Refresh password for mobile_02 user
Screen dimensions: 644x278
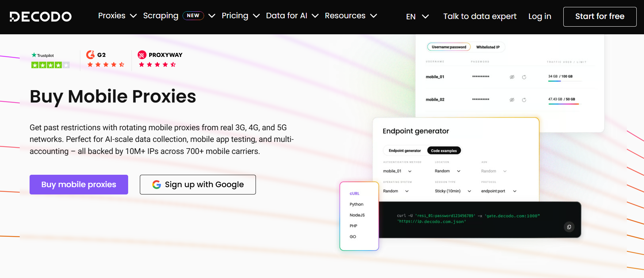pos(524,100)
